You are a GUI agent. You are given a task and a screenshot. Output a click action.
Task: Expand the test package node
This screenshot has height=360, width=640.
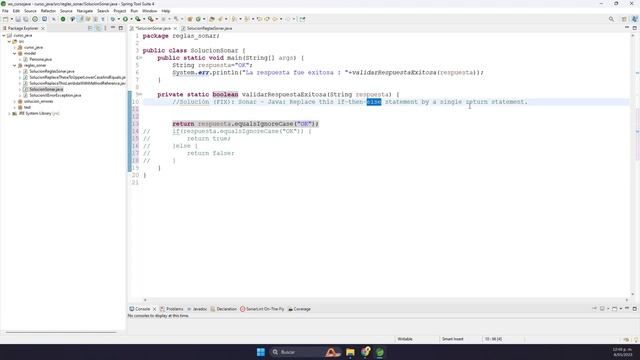pyautogui.click(x=15, y=107)
